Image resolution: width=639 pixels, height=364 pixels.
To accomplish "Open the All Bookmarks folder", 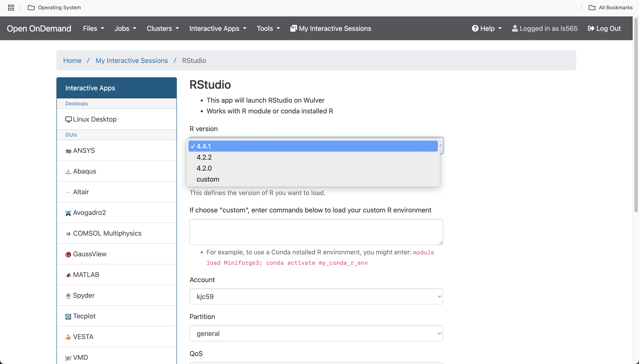I will [x=610, y=8].
